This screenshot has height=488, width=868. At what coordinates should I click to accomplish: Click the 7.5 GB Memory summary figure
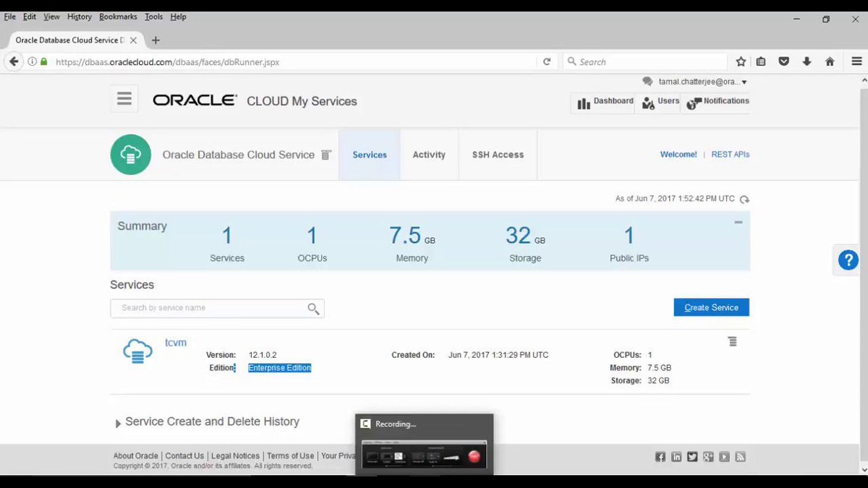(412, 236)
